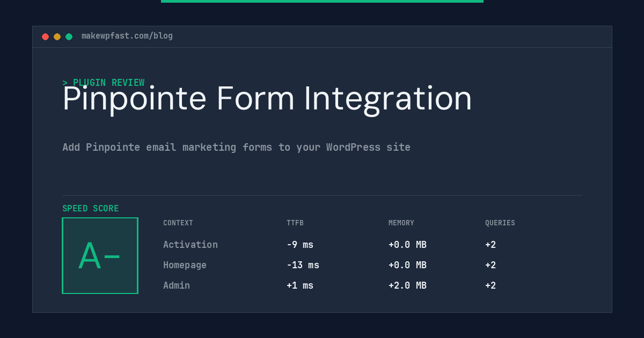Screen dimensions: 644x338
Task: Click the 'CONTEXT' column header
Action: pos(178,223)
